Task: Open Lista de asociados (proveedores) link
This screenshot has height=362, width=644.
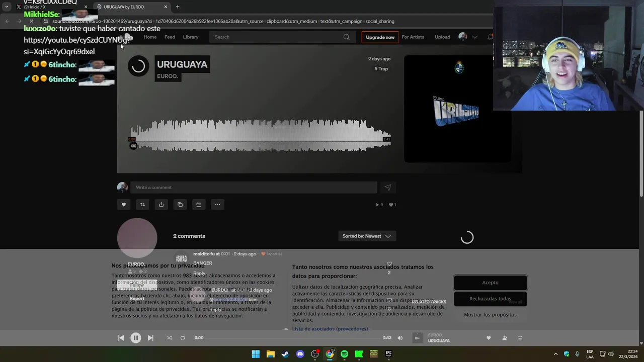Action: 330,329
